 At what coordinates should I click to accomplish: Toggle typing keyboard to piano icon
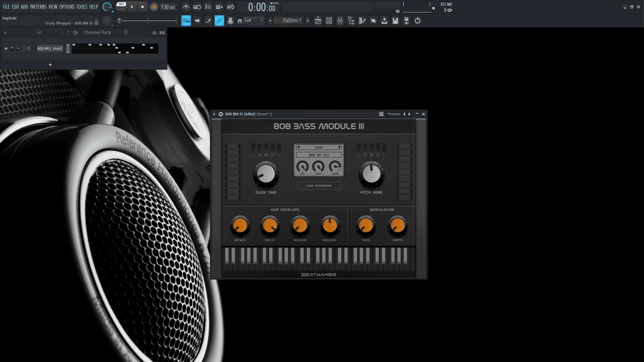186,21
